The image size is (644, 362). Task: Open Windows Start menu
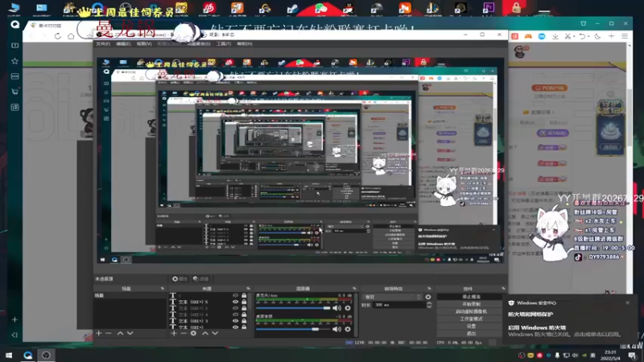(9, 355)
